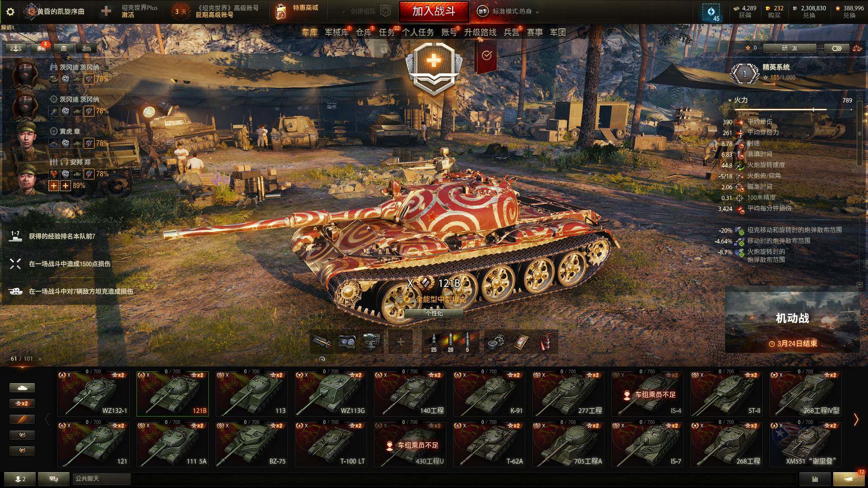Show next tanks with right carousel arrow
The width and height of the screenshot is (868, 488).
[x=856, y=419]
